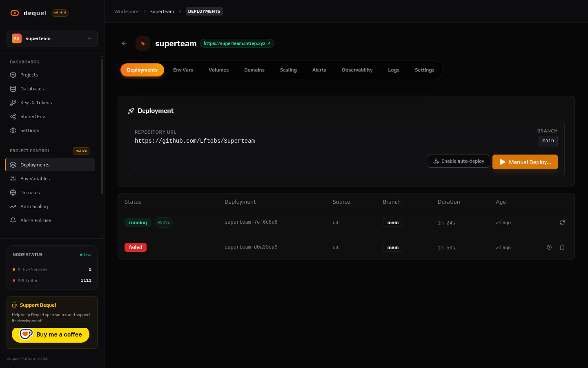Click the running status badge
The height and width of the screenshot is (368, 588).
138,222
